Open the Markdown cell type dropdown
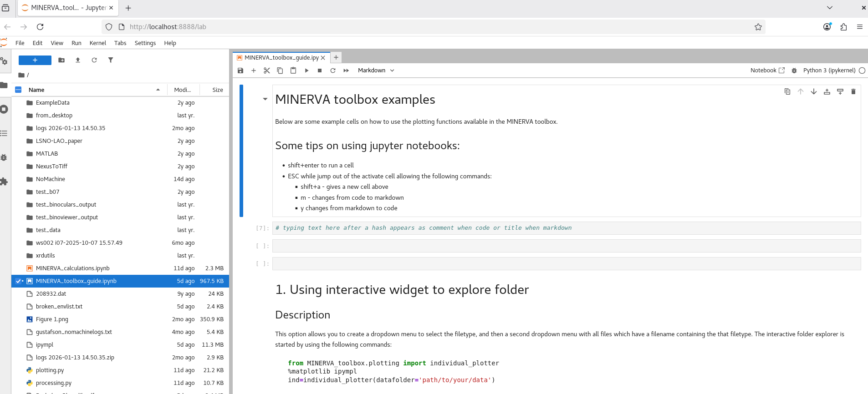This screenshot has height=394, width=868. [376, 71]
